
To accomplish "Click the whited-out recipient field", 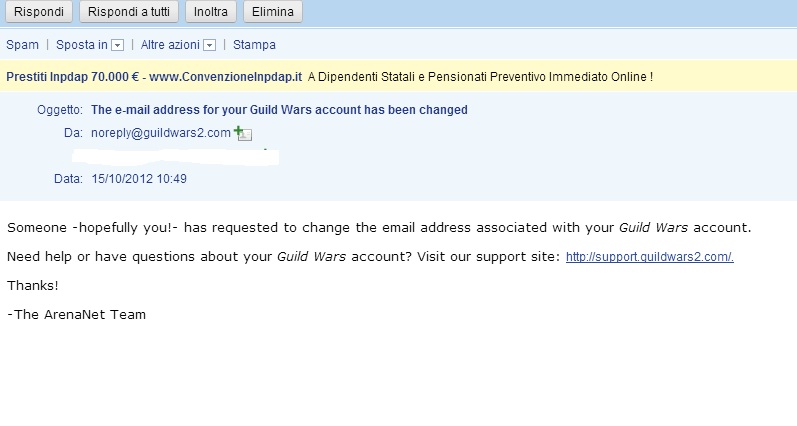I will (x=175, y=157).
